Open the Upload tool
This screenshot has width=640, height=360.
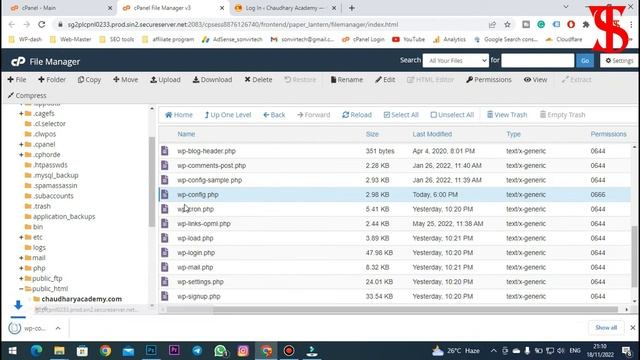pyautogui.click(x=165, y=80)
